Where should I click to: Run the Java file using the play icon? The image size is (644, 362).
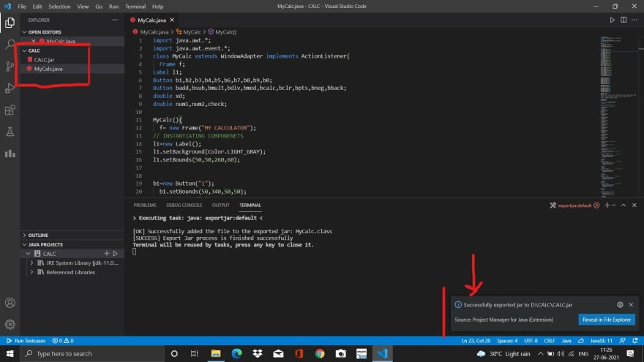point(612,20)
